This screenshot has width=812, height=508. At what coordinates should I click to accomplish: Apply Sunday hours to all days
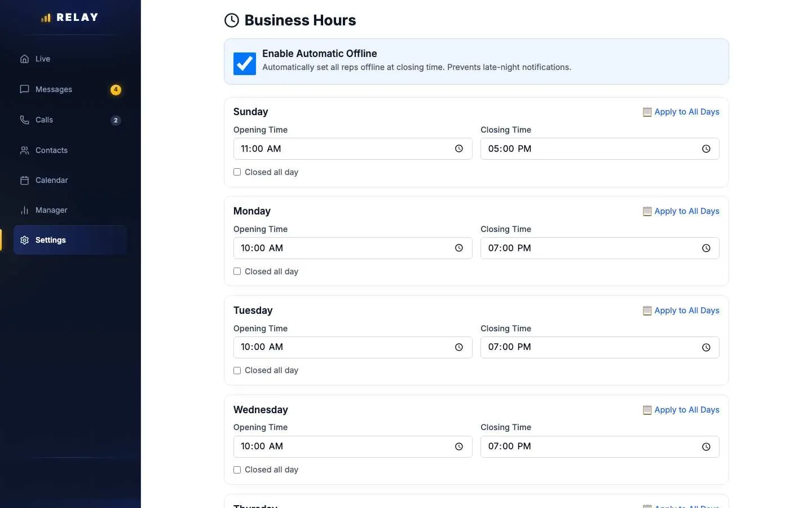pyautogui.click(x=681, y=112)
